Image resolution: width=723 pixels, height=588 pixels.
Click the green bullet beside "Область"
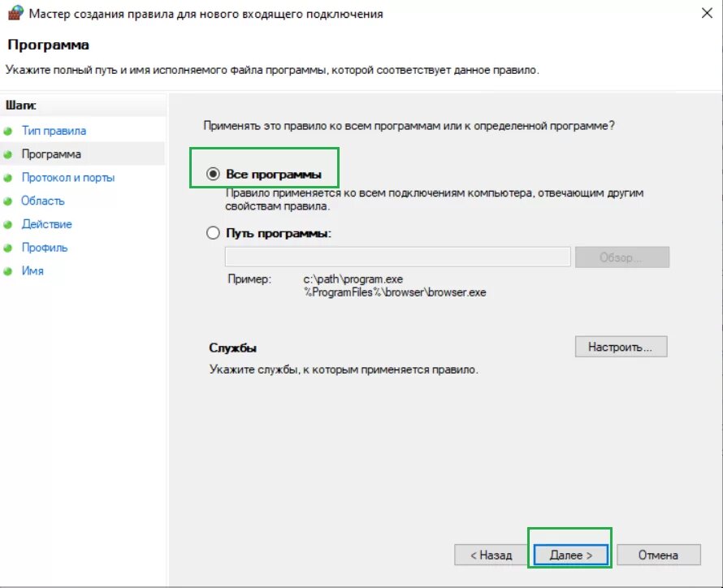point(8,201)
